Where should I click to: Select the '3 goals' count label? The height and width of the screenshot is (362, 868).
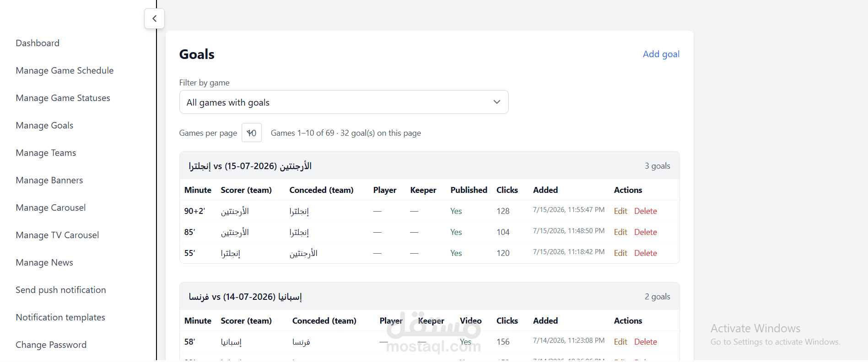(x=658, y=166)
